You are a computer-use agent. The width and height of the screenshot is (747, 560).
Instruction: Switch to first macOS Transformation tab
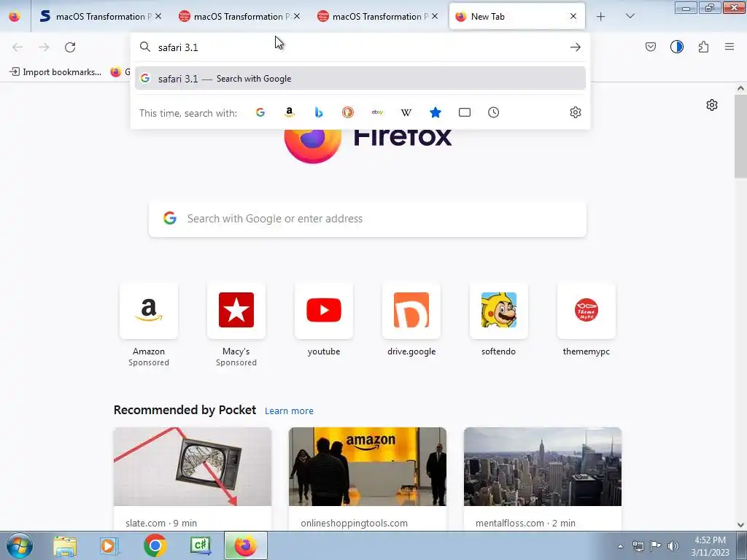point(99,17)
